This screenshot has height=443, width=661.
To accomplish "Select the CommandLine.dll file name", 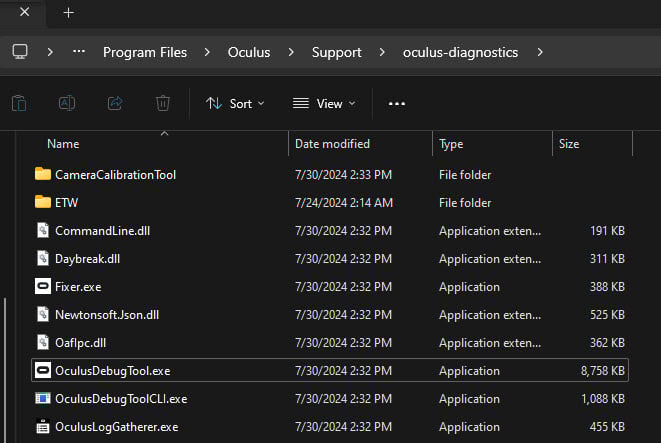I will pyautogui.click(x=102, y=231).
